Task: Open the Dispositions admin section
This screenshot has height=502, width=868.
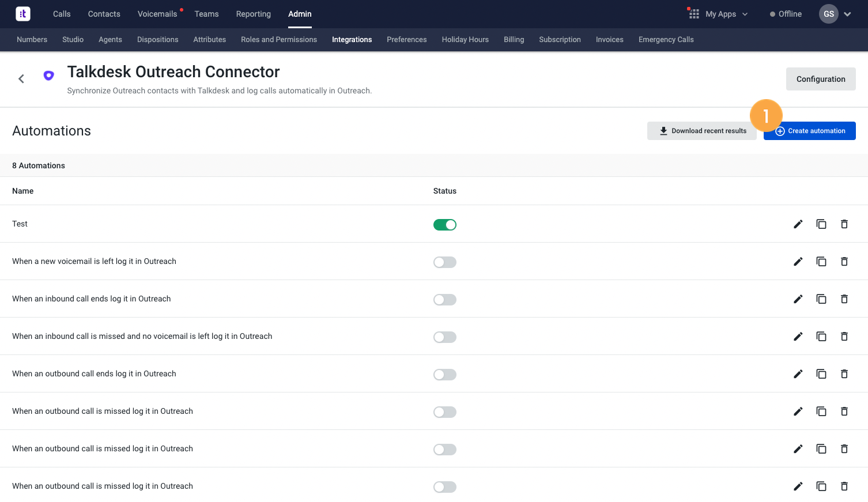Action: click(158, 40)
